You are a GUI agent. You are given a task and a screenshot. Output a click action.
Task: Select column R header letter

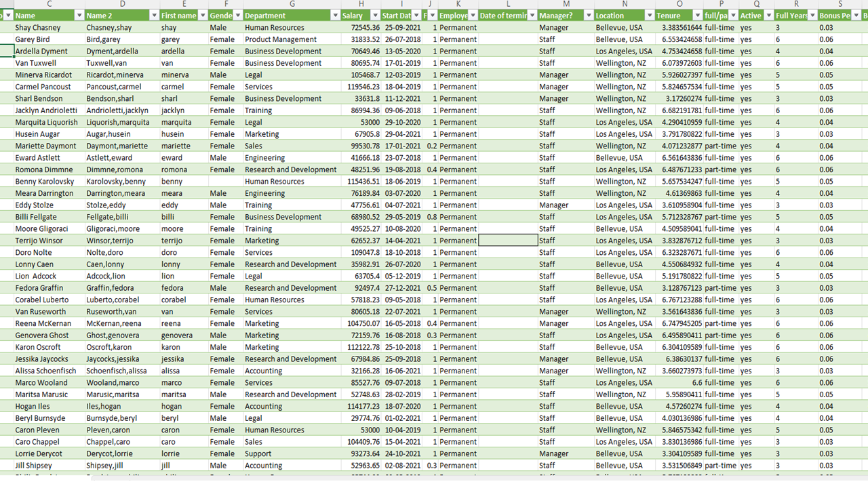click(x=796, y=4)
